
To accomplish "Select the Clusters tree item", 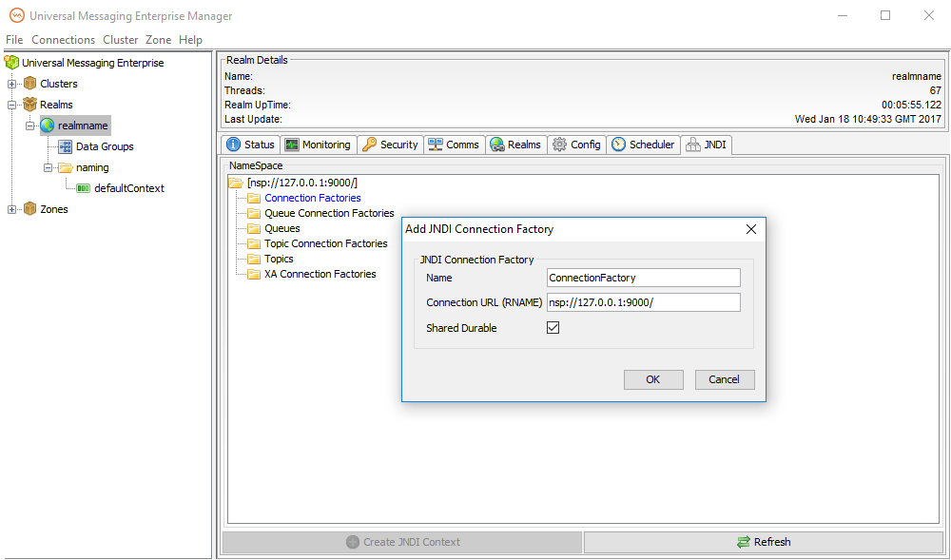I will pos(59,84).
